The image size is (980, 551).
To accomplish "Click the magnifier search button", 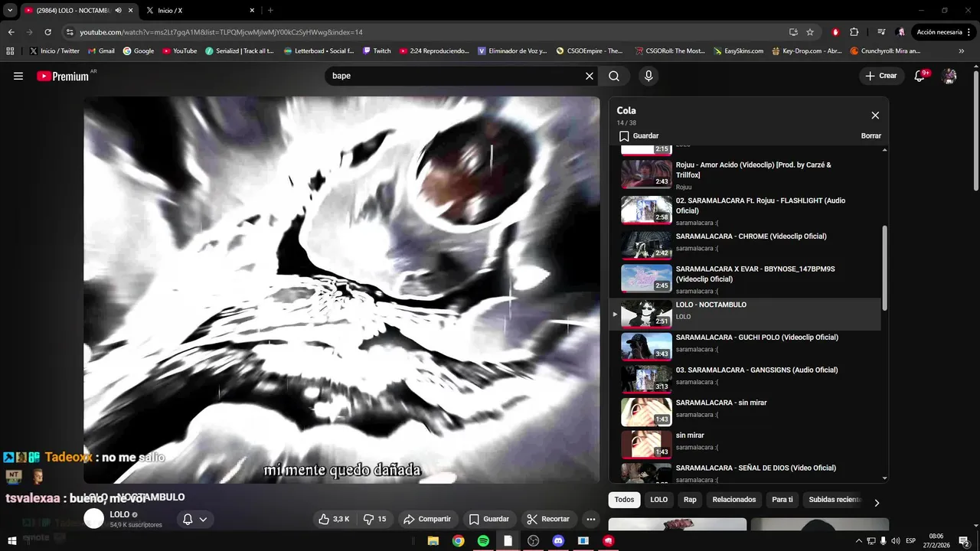I will click(614, 76).
